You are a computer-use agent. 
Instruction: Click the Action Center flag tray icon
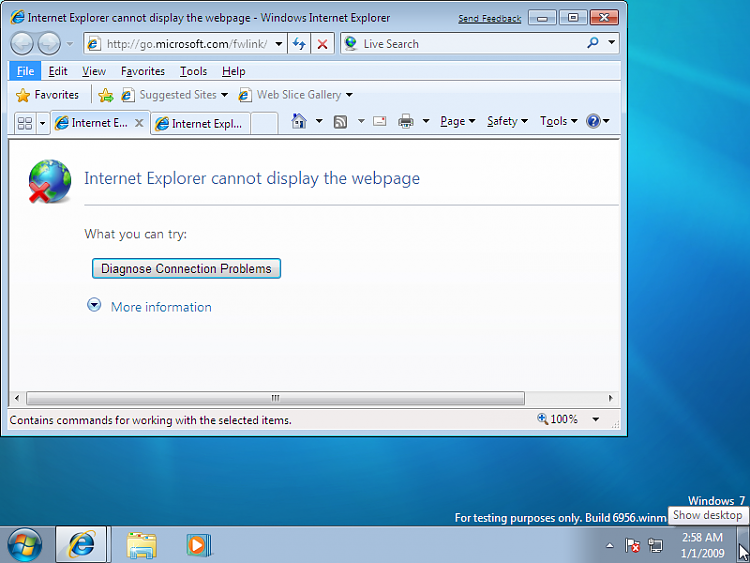(x=632, y=545)
